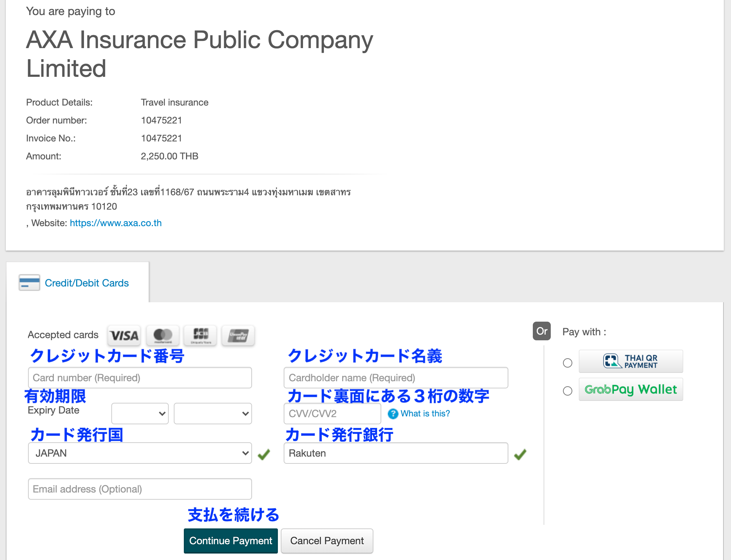Click the Pay with : label
Viewport: 731px width, 560px height.
click(584, 332)
